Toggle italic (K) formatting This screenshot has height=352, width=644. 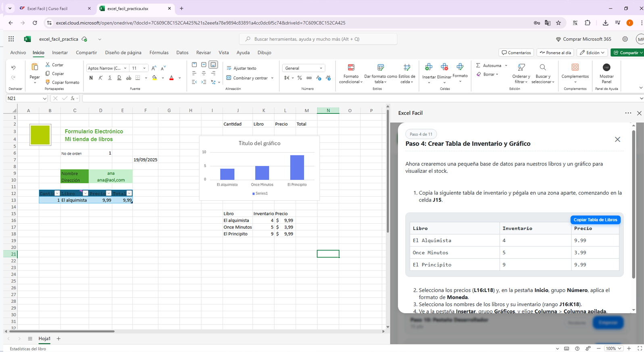[x=100, y=78]
